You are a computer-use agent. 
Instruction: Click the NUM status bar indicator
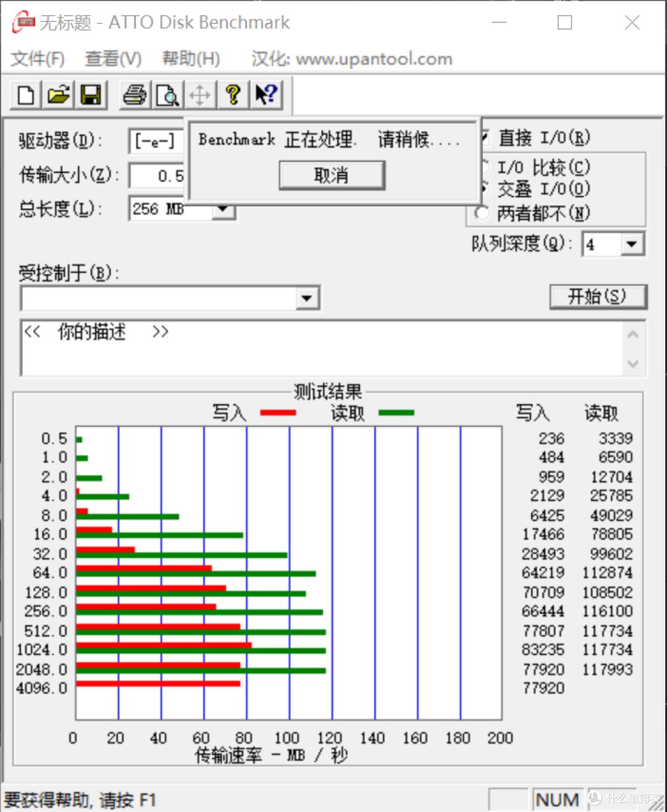(558, 800)
